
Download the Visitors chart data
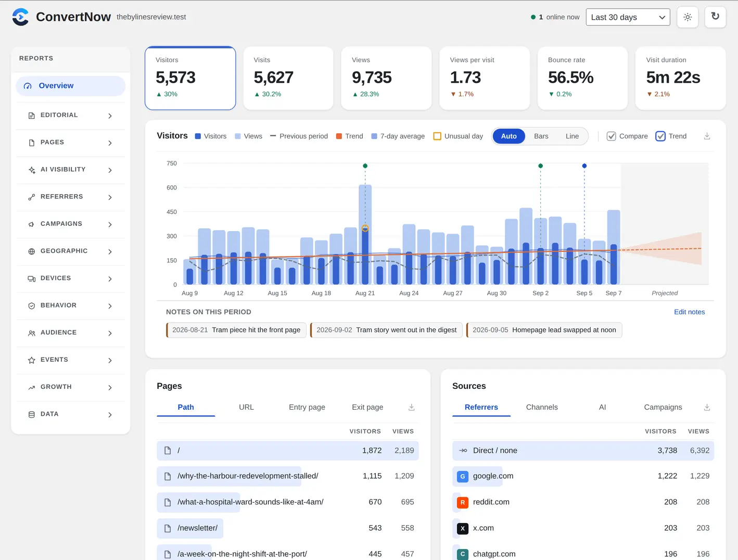point(707,136)
